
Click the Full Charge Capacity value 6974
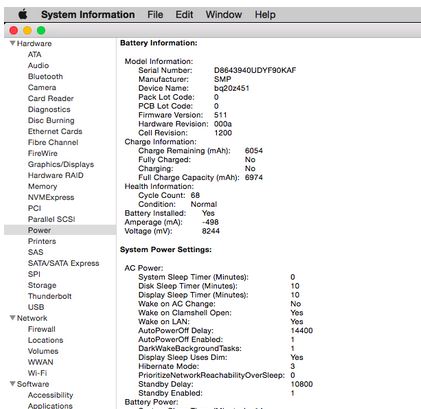click(x=254, y=177)
